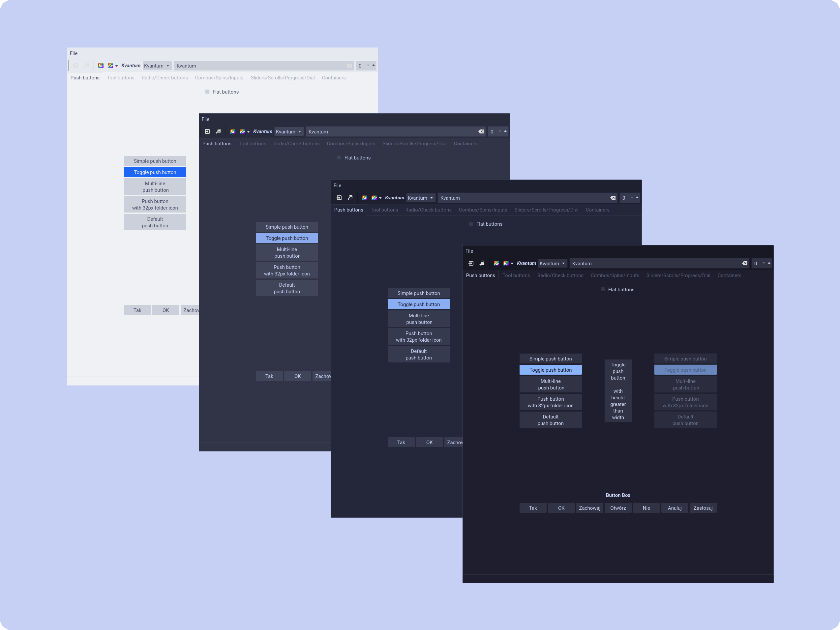Open the Kvantum combo box in the frontmost window

(x=553, y=263)
